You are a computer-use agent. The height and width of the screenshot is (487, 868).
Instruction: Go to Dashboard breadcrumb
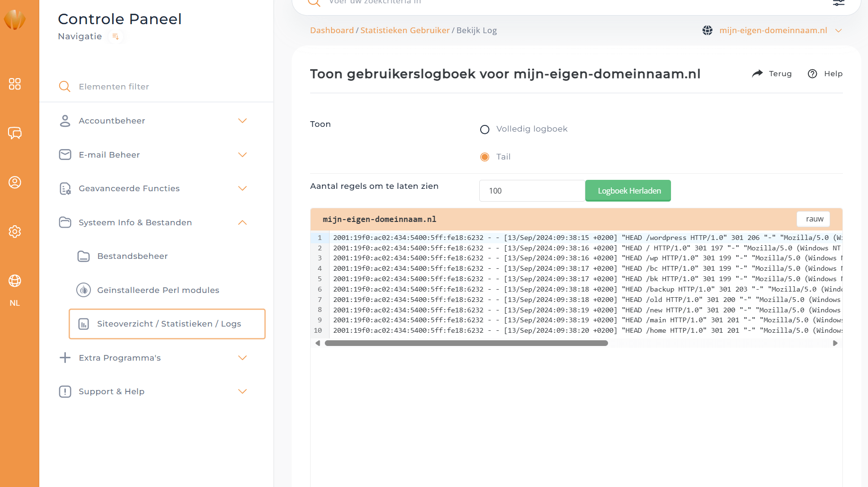(x=332, y=30)
